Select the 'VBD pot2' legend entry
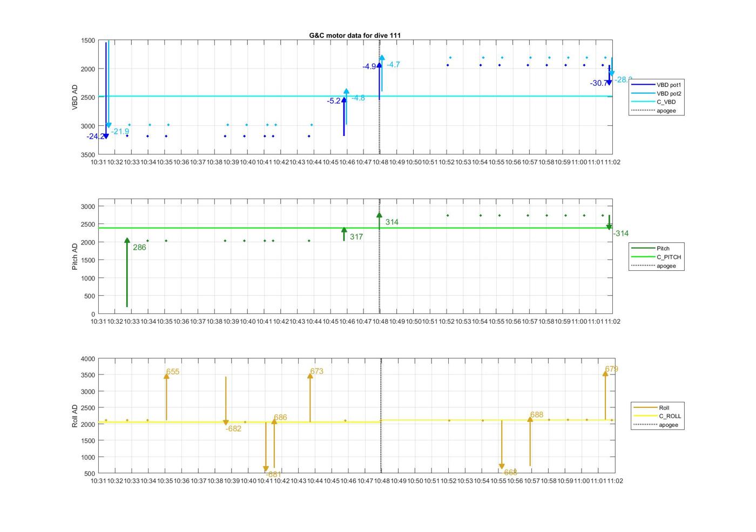The height and width of the screenshot is (532, 756). point(657,93)
